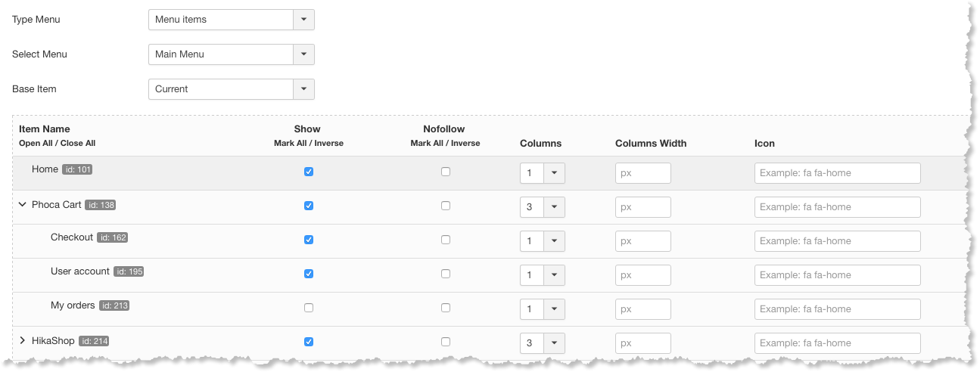Click Inverse under Nofollow column
980x372 pixels.
tap(465, 143)
